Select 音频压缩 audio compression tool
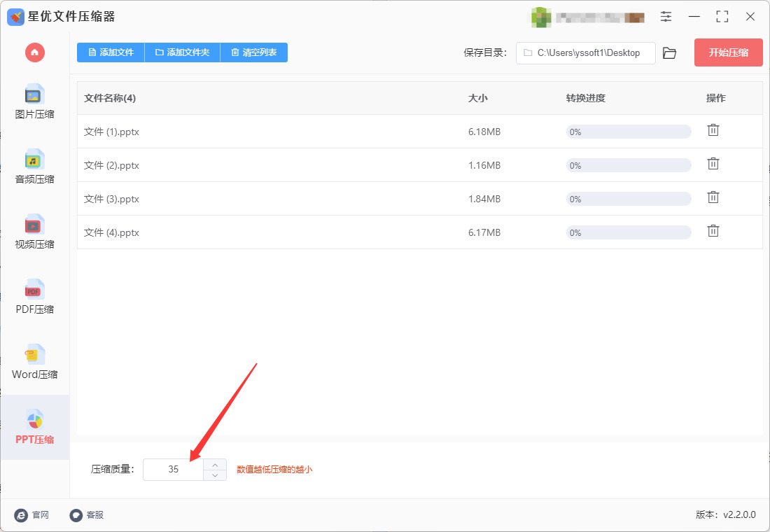 click(x=35, y=167)
